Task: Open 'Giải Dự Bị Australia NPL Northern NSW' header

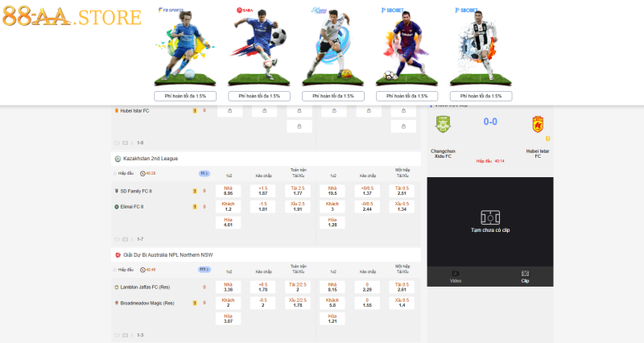Action: coord(266,255)
